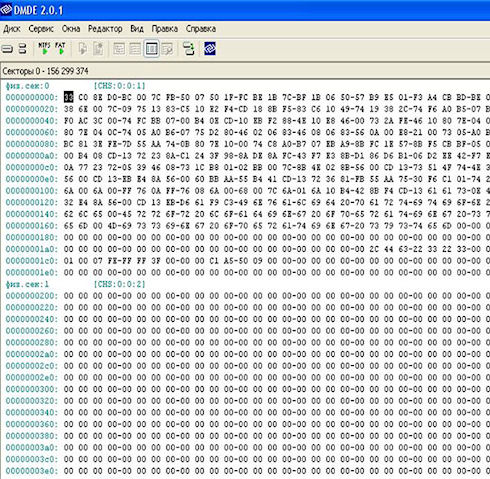Open the Вид menu

(x=137, y=29)
